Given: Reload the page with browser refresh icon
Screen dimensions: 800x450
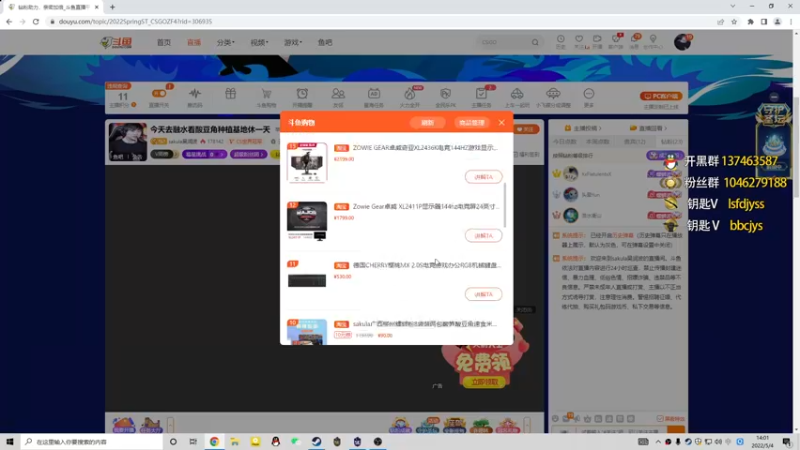Looking at the screenshot, I should [36, 21].
